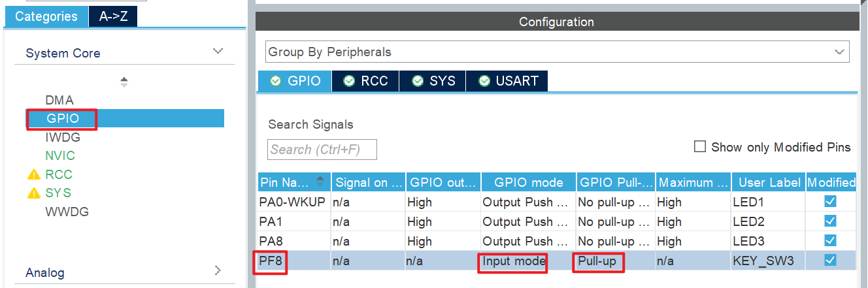Click the green check icon on USART tab
This screenshot has width=868, height=288.
point(484,81)
